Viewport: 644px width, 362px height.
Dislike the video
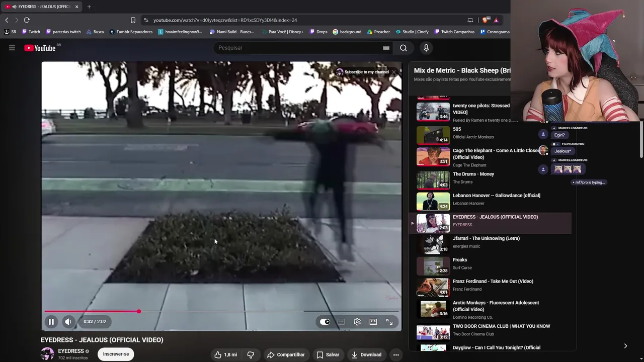pyautogui.click(x=251, y=354)
